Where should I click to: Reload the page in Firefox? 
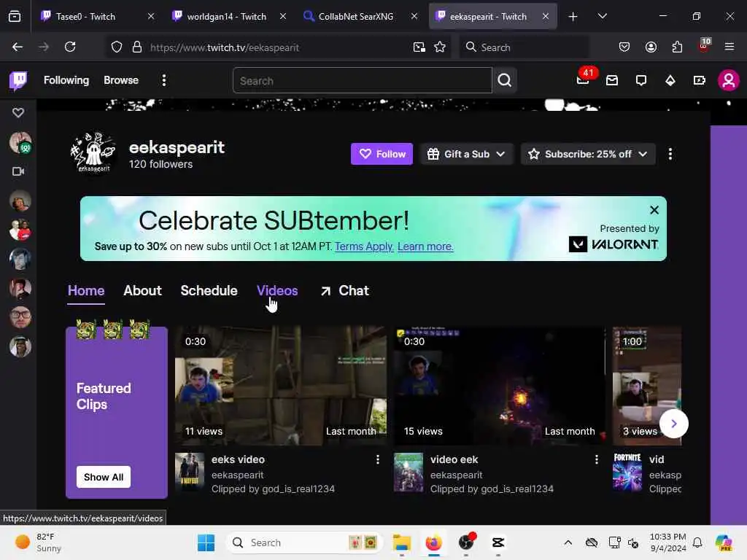coord(70,47)
